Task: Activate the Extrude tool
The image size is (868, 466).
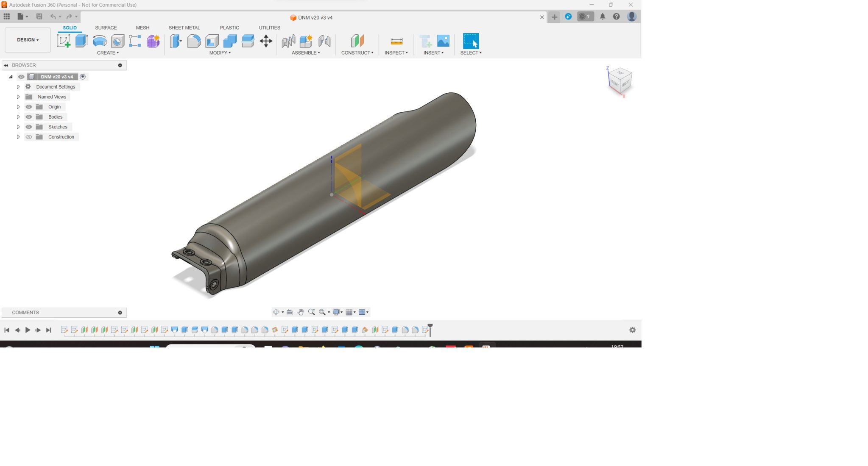Action: click(x=81, y=41)
